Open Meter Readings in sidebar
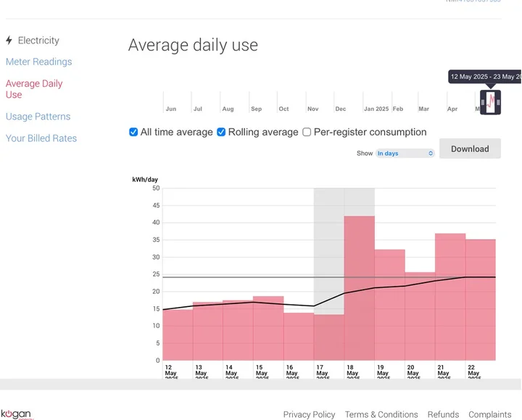522x420 pixels. pyautogui.click(x=38, y=62)
